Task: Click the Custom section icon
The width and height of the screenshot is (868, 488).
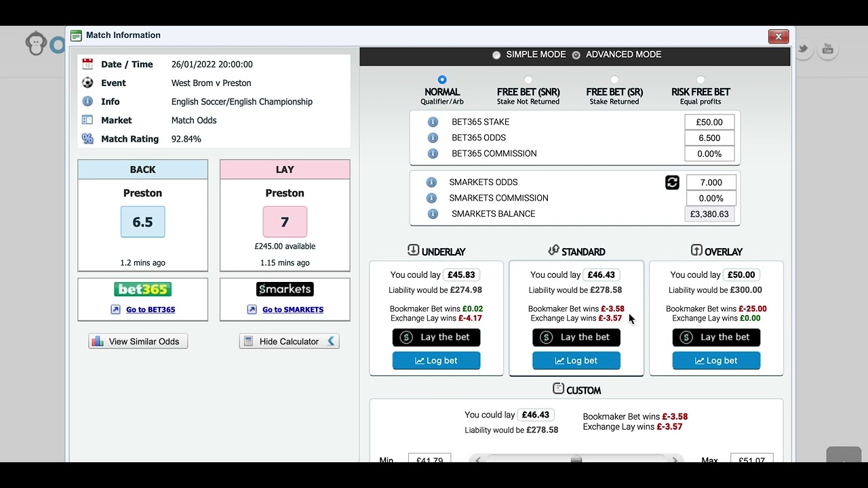Action: [x=558, y=388]
